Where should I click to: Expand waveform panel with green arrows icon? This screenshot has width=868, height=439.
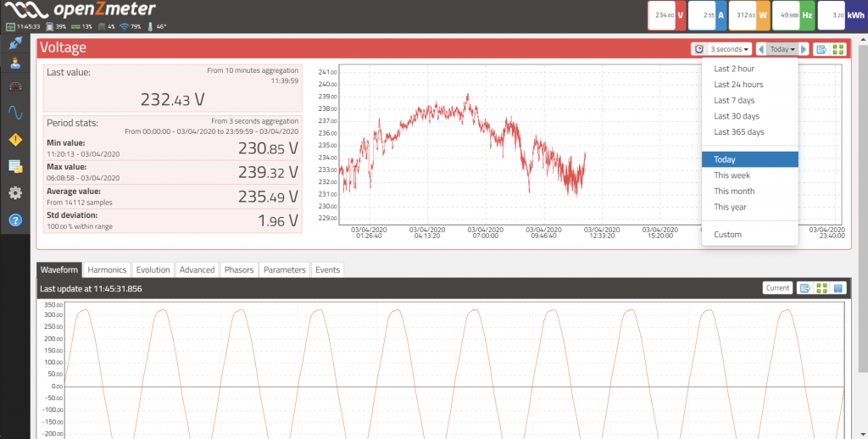click(x=821, y=288)
